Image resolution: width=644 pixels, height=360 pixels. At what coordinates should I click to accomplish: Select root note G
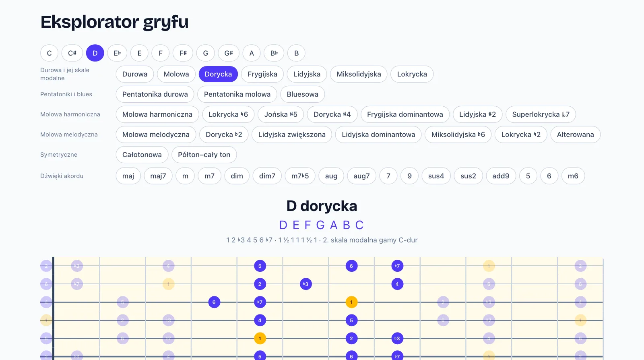[206, 53]
